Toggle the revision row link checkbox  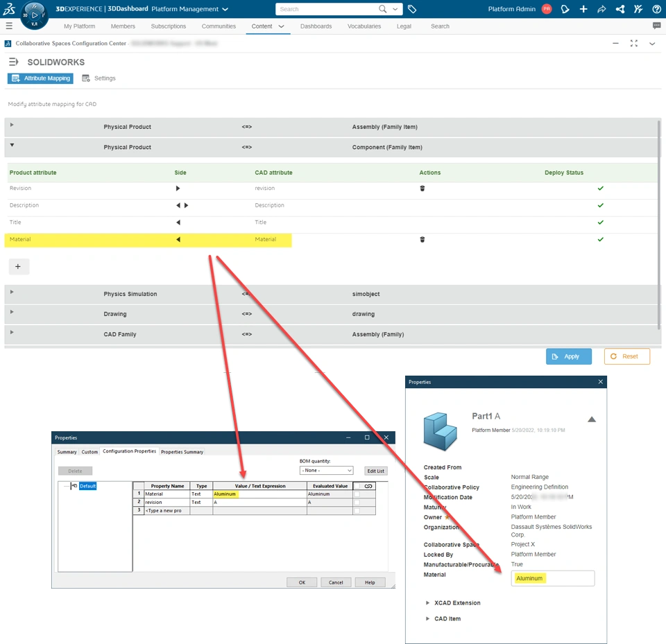pyautogui.click(x=357, y=502)
